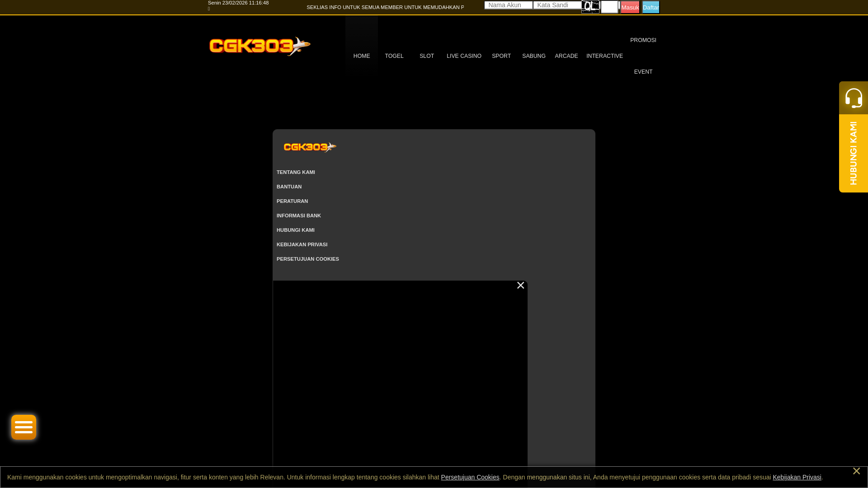The image size is (868, 488).
Task: Open the Hubungi Kami headset widget
Action: 854,98
